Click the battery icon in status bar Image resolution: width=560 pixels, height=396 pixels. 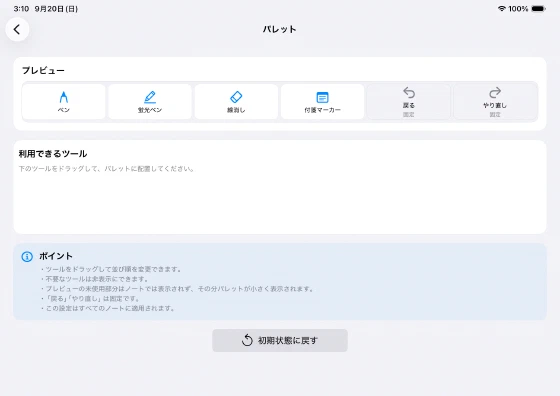539,9
